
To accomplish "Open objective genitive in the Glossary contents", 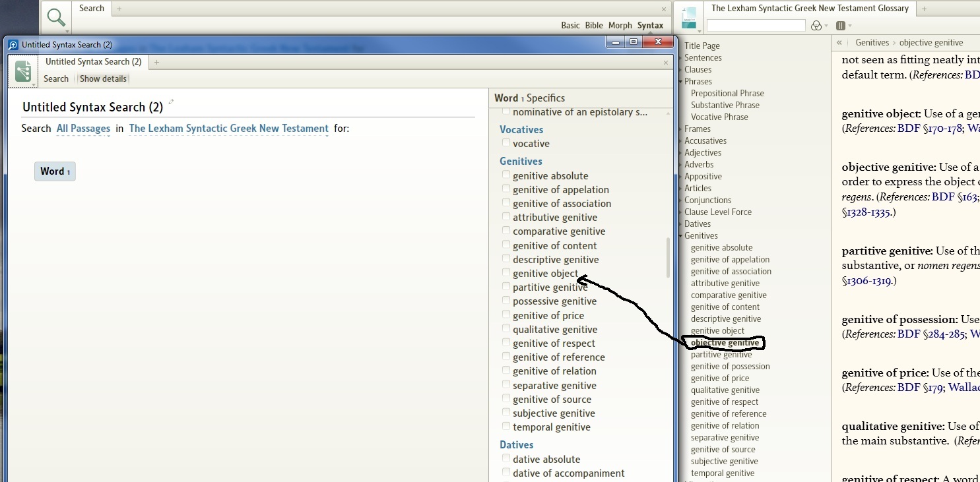I will click(725, 343).
